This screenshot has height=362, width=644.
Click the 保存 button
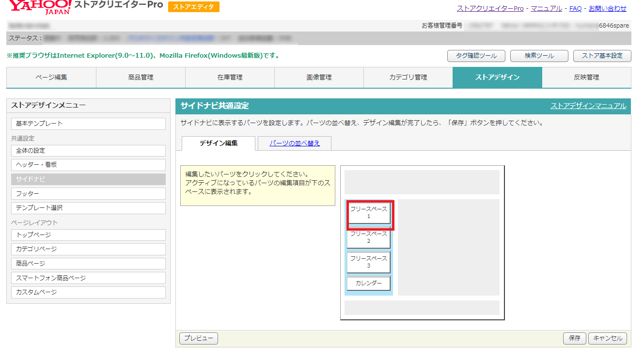pos(575,339)
